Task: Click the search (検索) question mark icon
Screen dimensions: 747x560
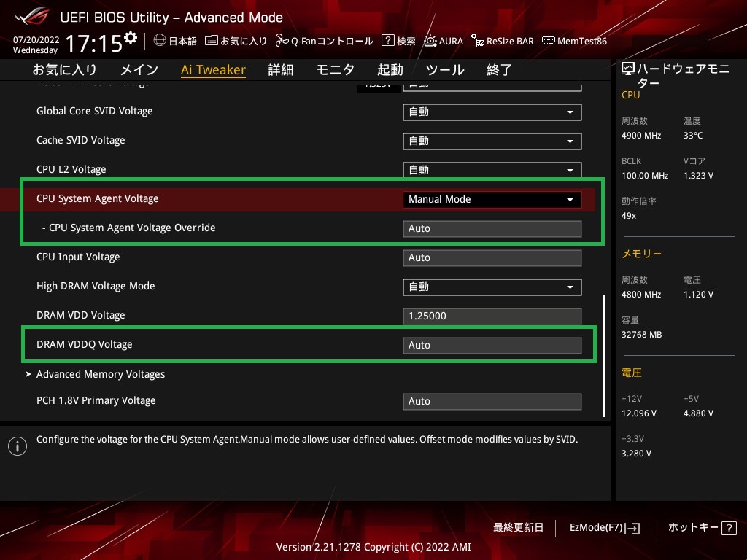Action: pyautogui.click(x=388, y=41)
